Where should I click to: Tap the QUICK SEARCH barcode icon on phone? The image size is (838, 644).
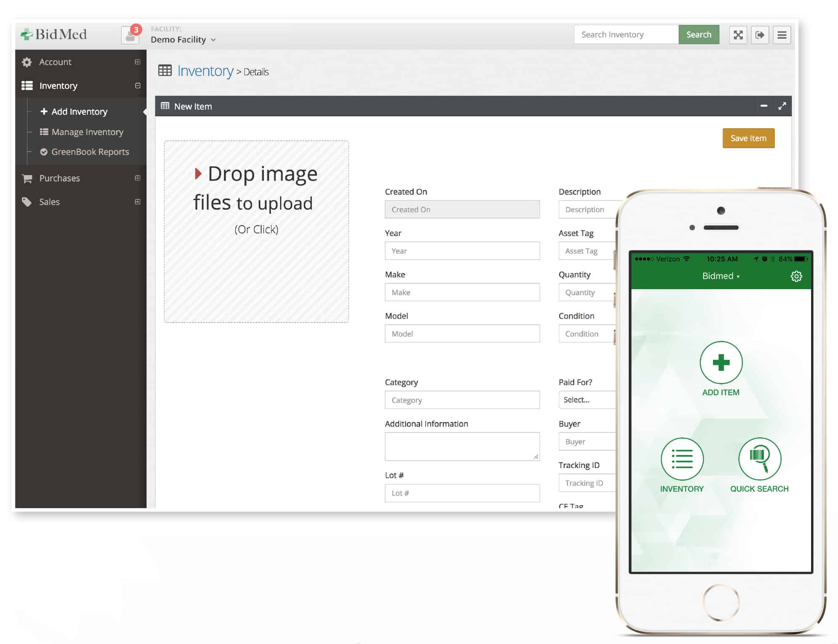tap(760, 459)
